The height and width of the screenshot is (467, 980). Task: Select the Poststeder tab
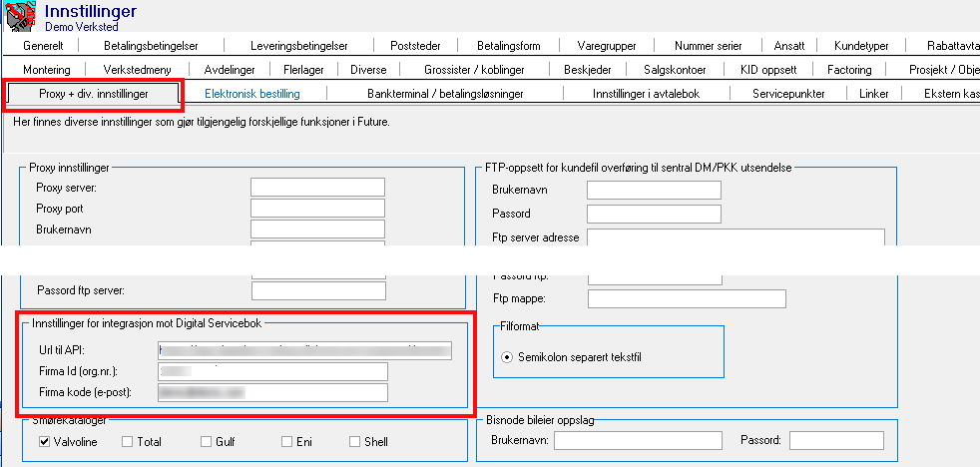pyautogui.click(x=415, y=46)
